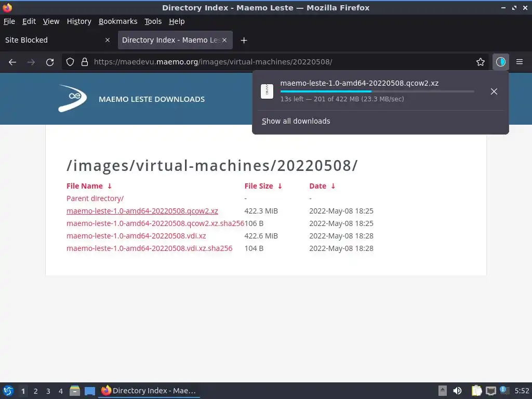
Task: Click the download progress bar
Action: [x=377, y=91]
